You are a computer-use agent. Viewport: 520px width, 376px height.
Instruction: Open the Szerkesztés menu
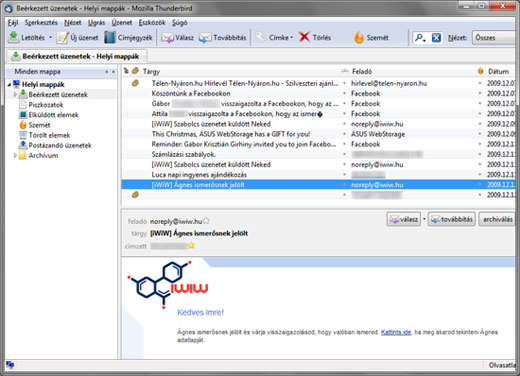41,23
